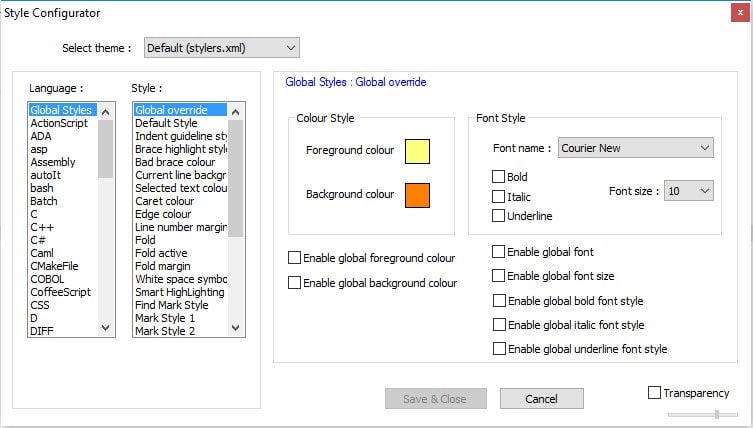Image resolution: width=753 pixels, height=428 pixels.
Task: Click Style list scroll down arrow
Action: point(235,328)
